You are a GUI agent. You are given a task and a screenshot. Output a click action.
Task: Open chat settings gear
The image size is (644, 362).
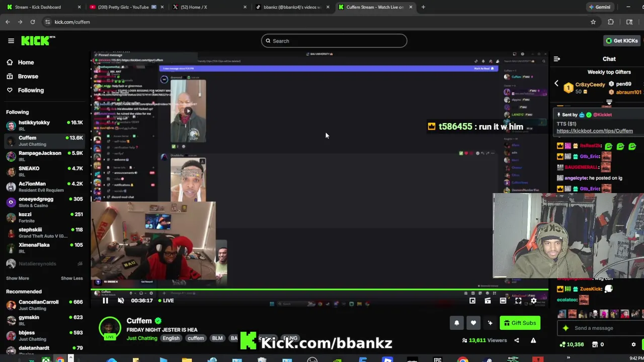[633, 344]
